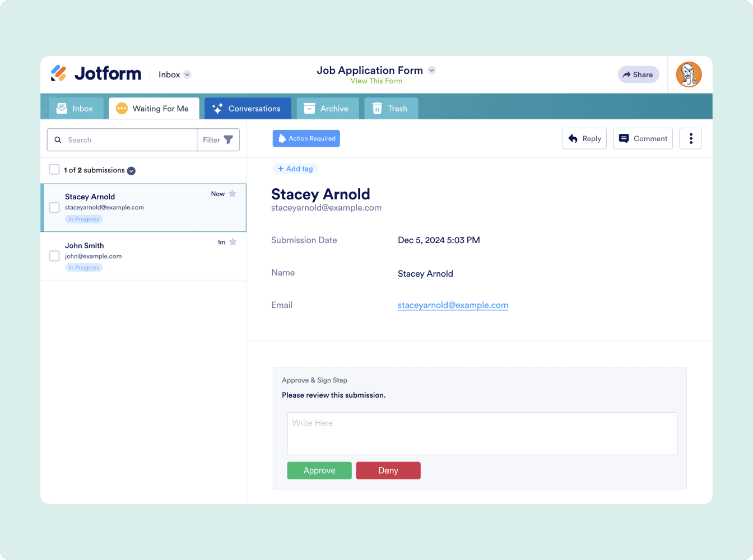Switch to the Conversations tab

point(248,109)
